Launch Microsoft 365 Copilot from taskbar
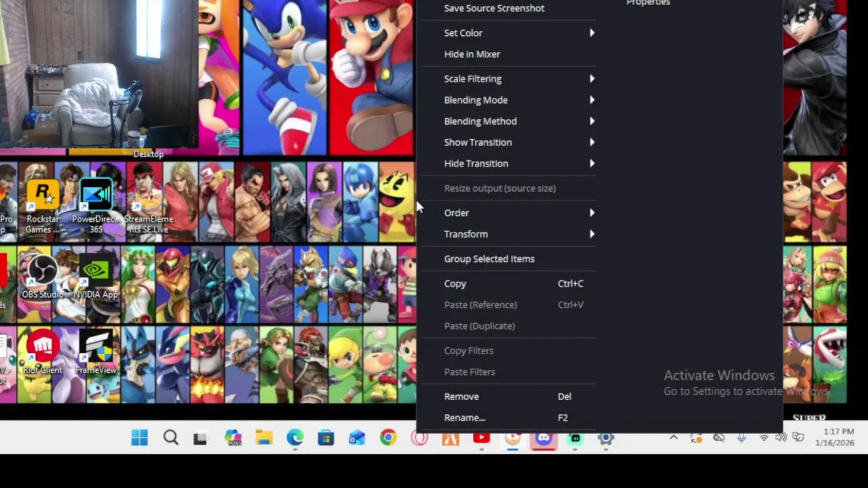Screen dimensions: 868x488 tap(233, 438)
